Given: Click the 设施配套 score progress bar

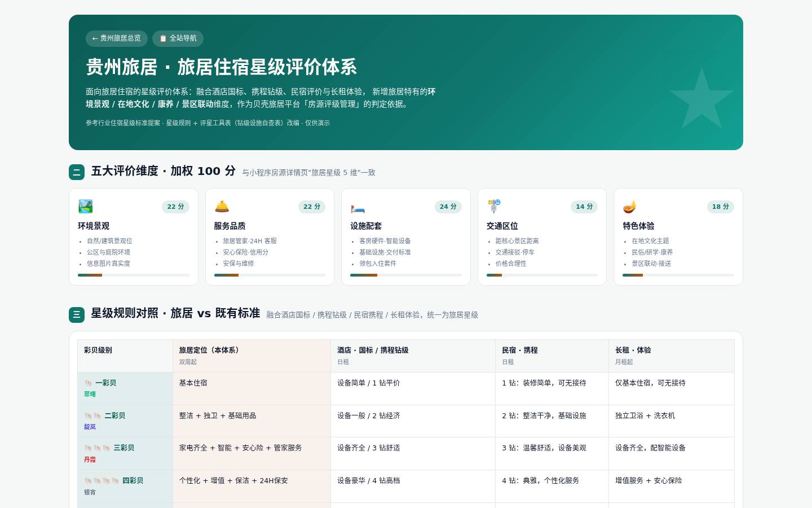Looking at the screenshot, I should coord(406,275).
